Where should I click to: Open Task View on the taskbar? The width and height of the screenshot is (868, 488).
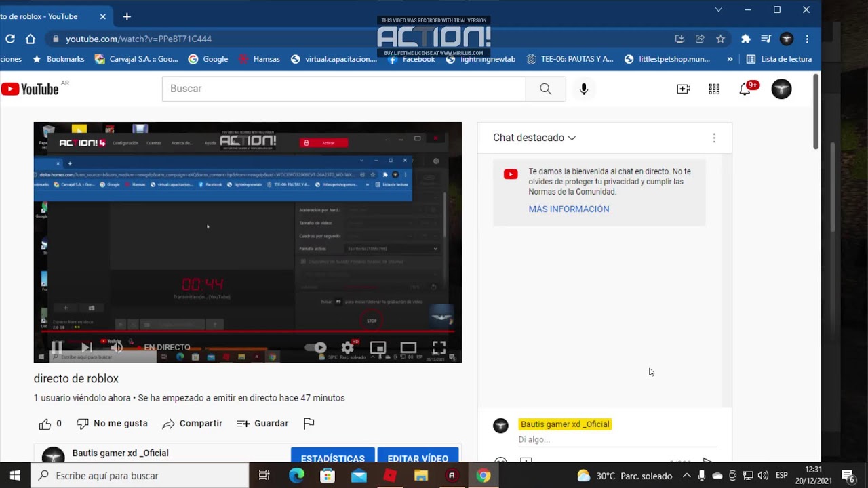[x=264, y=476]
